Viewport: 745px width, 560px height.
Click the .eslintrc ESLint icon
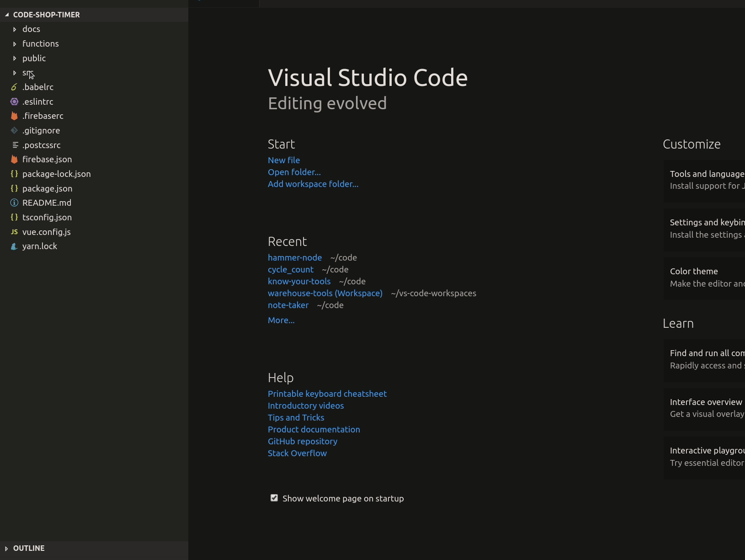tap(14, 101)
